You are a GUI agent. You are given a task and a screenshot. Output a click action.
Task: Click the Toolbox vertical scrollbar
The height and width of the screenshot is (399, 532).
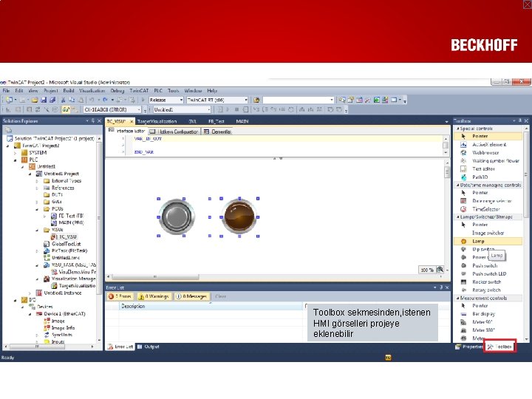(x=526, y=233)
